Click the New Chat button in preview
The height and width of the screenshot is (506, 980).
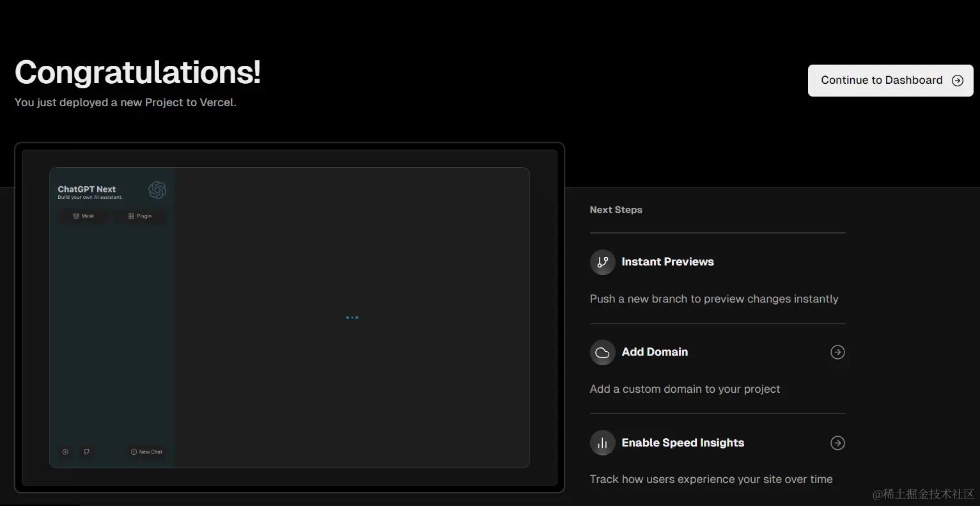[146, 452]
